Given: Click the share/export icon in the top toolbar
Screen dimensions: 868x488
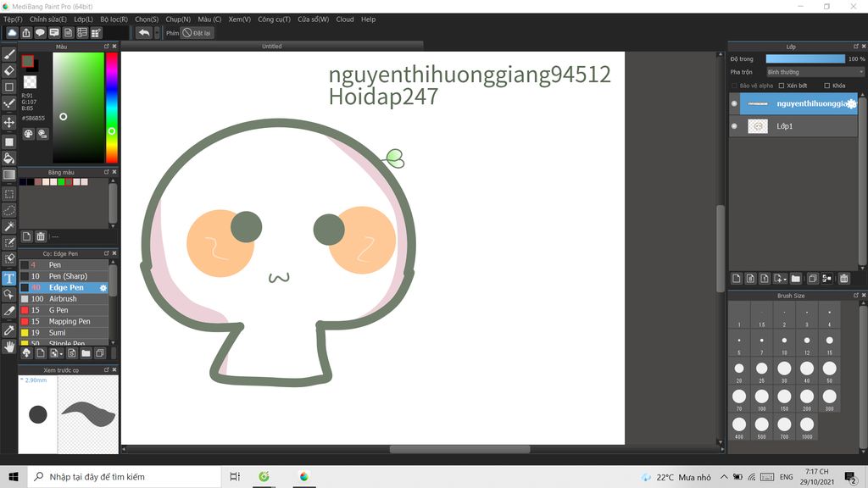Looking at the screenshot, I should pyautogui.click(x=26, y=33).
